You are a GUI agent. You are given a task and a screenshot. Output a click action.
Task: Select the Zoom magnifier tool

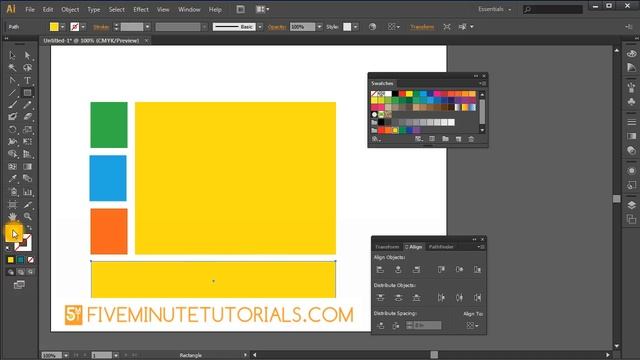[x=27, y=216]
